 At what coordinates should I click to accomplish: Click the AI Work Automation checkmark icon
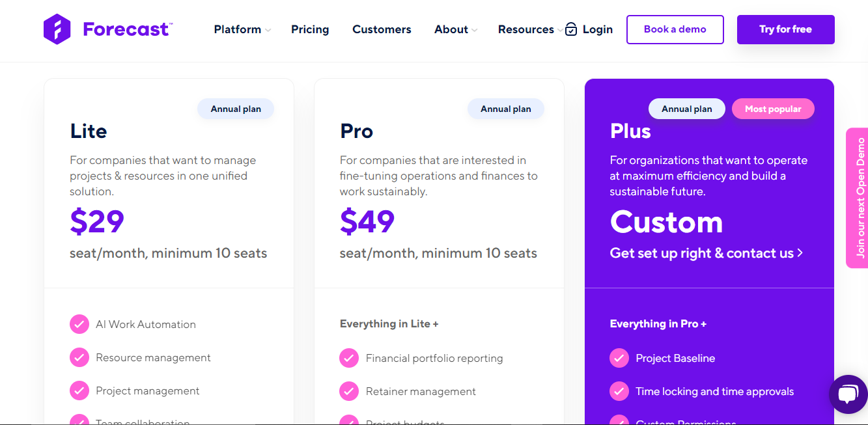79,324
